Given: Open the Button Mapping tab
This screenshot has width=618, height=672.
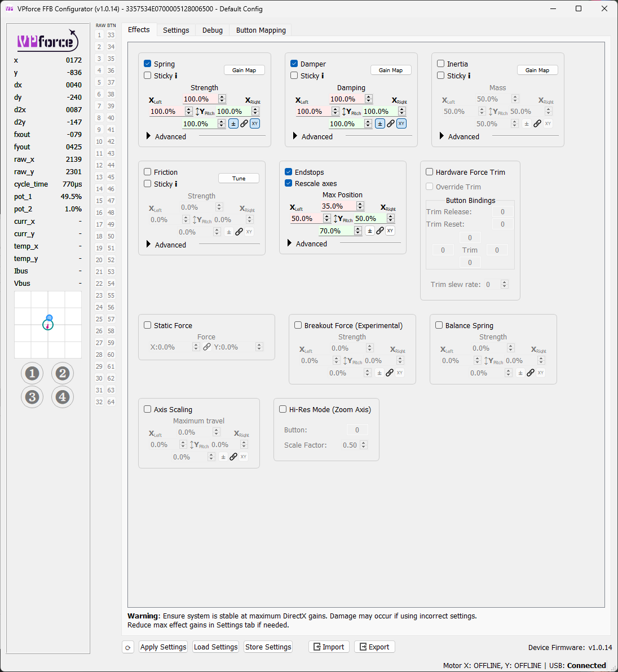Looking at the screenshot, I should pos(261,30).
